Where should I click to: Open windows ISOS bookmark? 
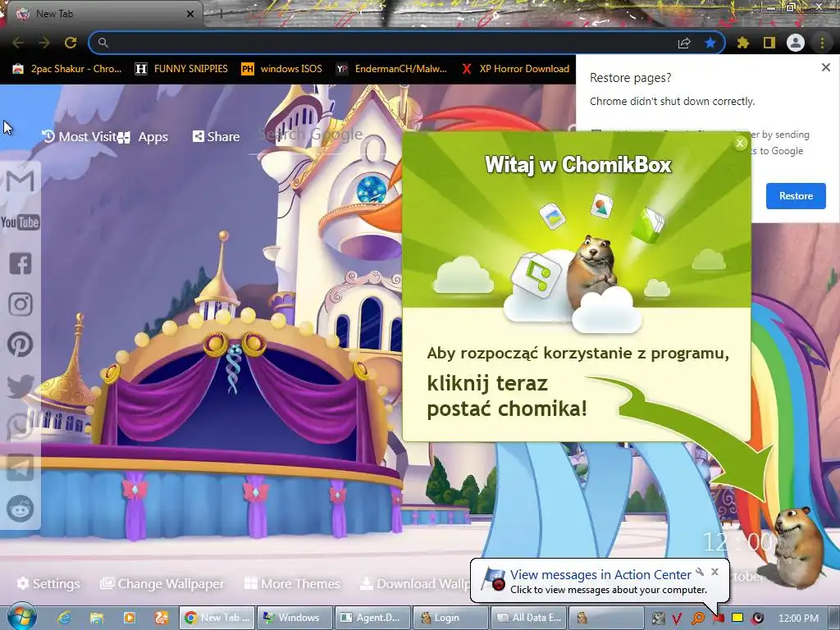[x=282, y=69]
